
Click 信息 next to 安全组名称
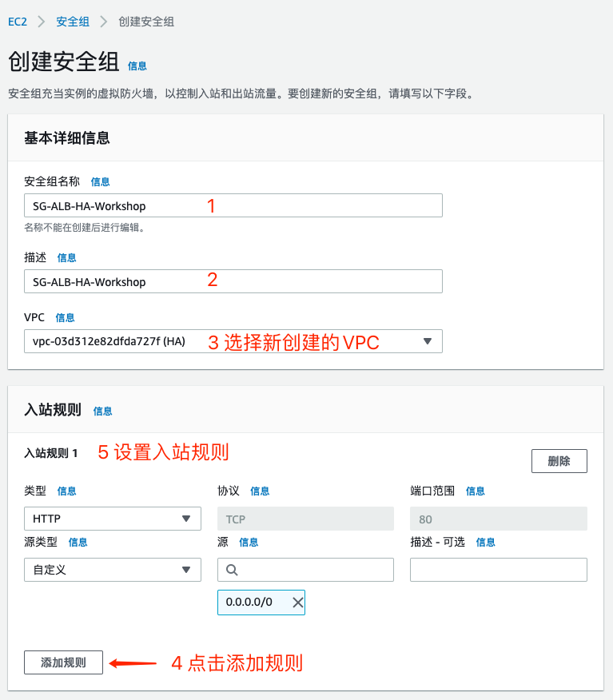[100, 181]
